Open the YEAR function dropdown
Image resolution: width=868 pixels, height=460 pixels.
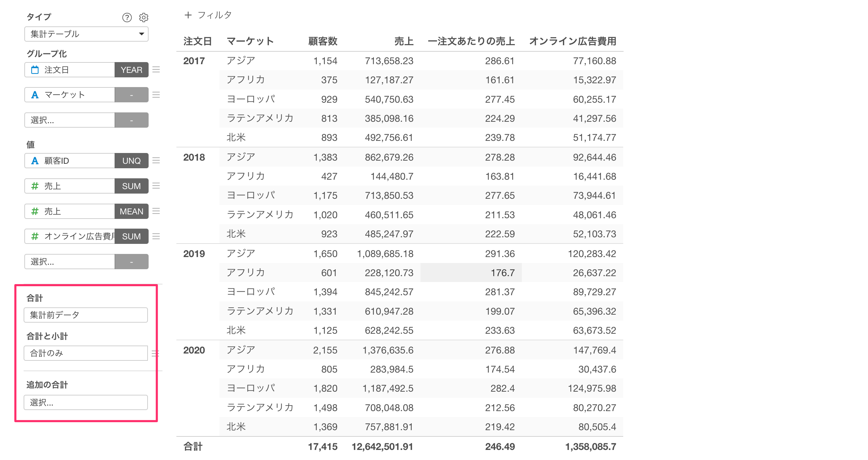tap(132, 70)
